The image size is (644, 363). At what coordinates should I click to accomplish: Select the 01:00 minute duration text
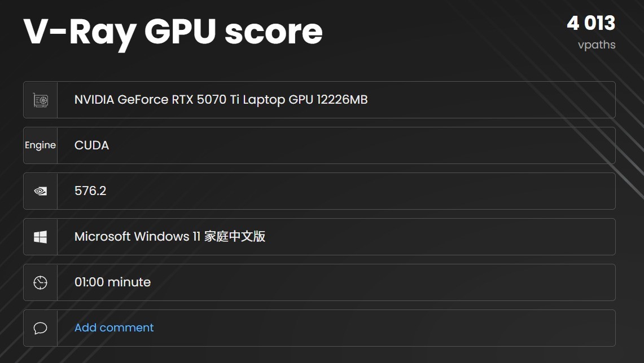click(112, 282)
